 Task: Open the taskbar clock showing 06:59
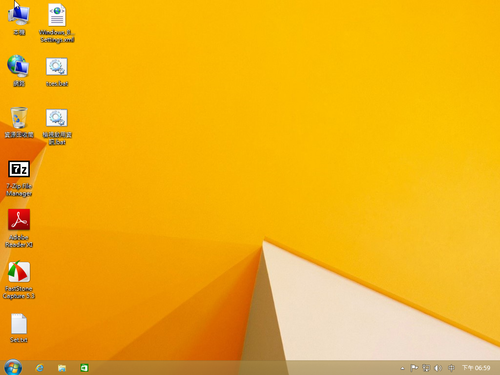(x=476, y=368)
